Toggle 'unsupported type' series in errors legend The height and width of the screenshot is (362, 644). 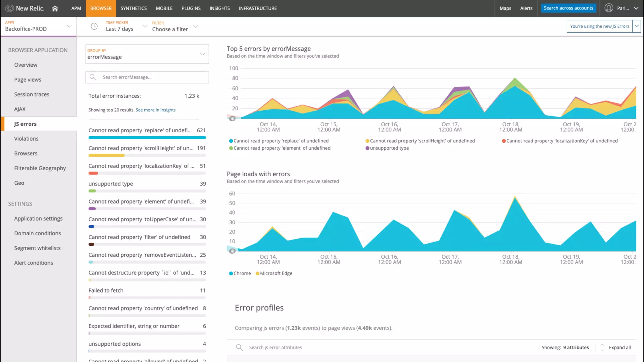click(387, 148)
